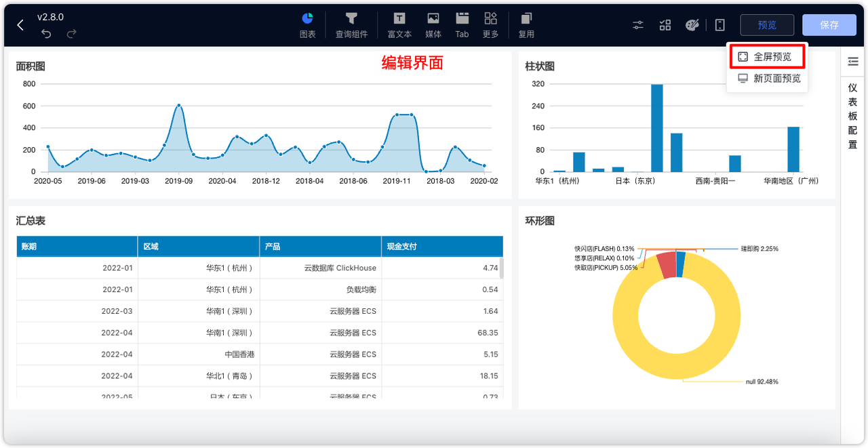Open the theme palette icon
This screenshot has height=448, width=868.
pyautogui.click(x=692, y=24)
